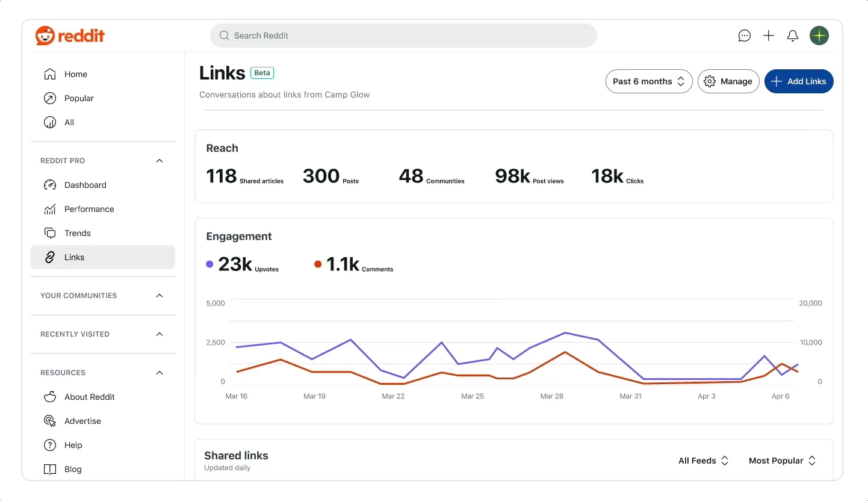The width and height of the screenshot is (868, 501).
Task: Click the Reddit Snoo logo
Action: 45,36
